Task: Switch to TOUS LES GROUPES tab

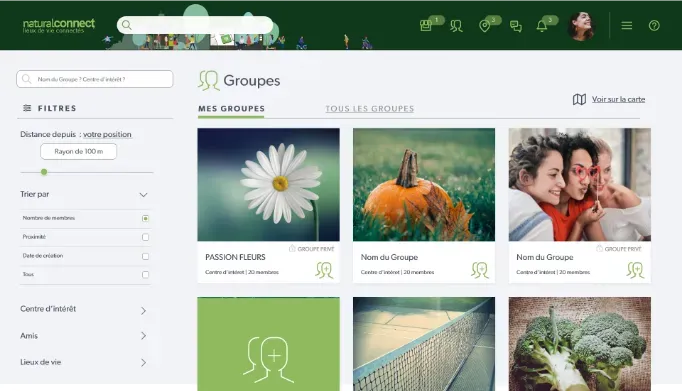Action: (370, 109)
